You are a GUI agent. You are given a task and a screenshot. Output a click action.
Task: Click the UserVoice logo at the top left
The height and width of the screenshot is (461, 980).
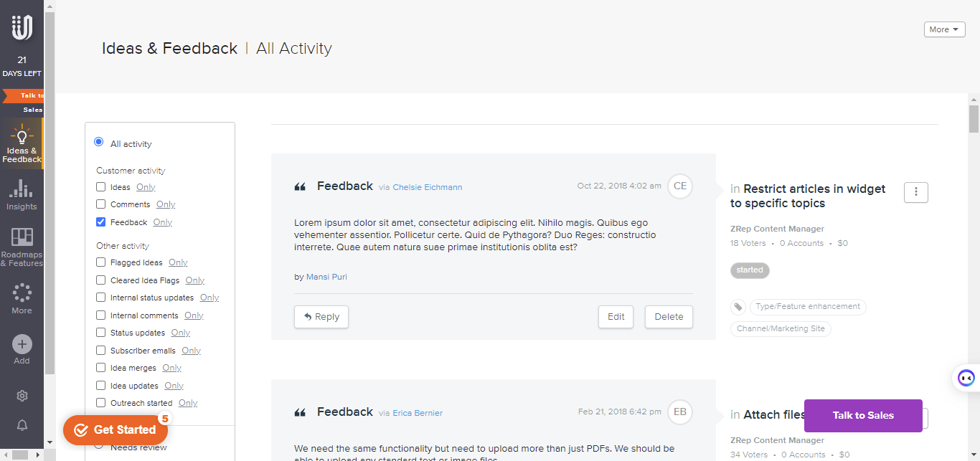click(x=22, y=27)
